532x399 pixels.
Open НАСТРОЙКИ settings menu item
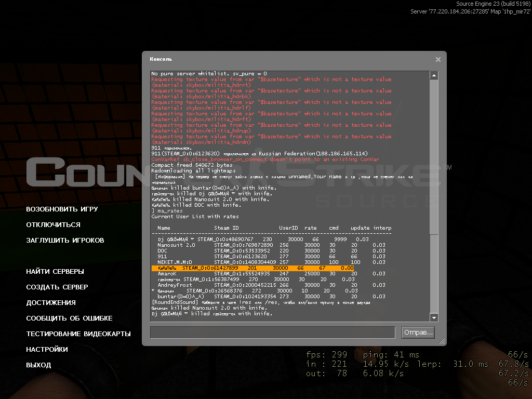(x=47, y=350)
